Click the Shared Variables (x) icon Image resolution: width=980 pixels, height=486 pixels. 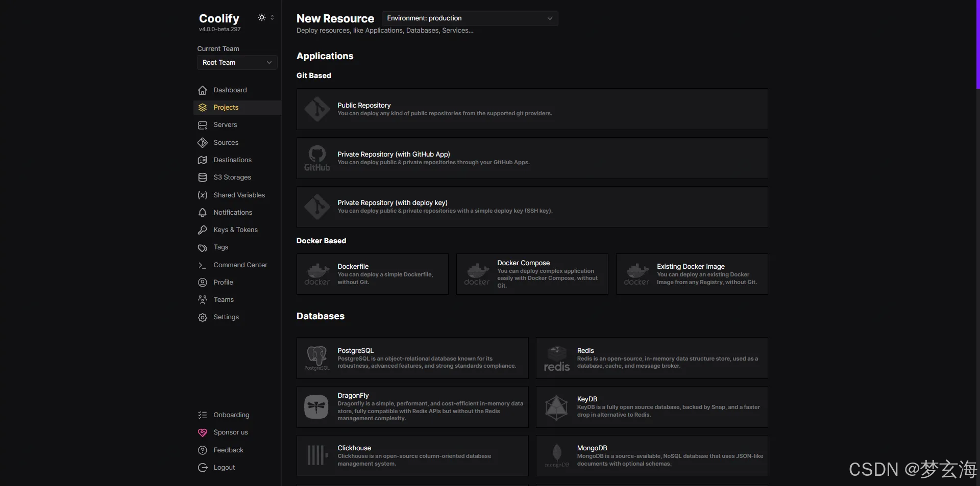click(203, 195)
